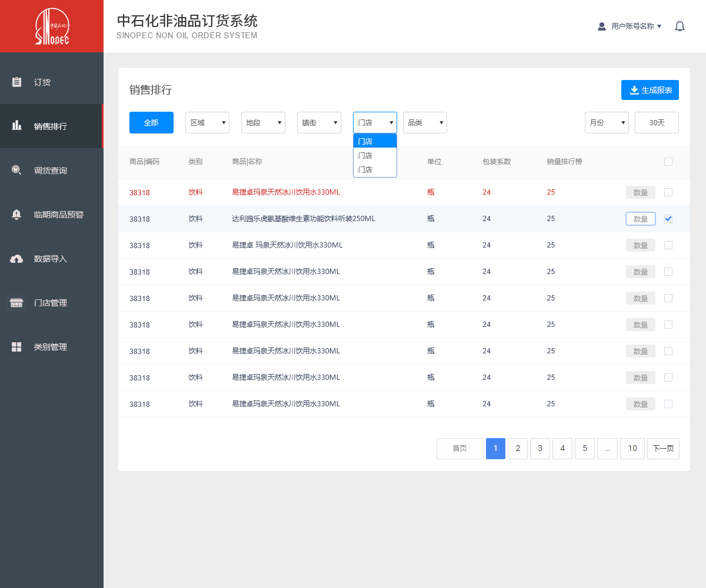Expand the 品类 dropdown filter
This screenshot has width=706, height=588.
pyautogui.click(x=425, y=122)
